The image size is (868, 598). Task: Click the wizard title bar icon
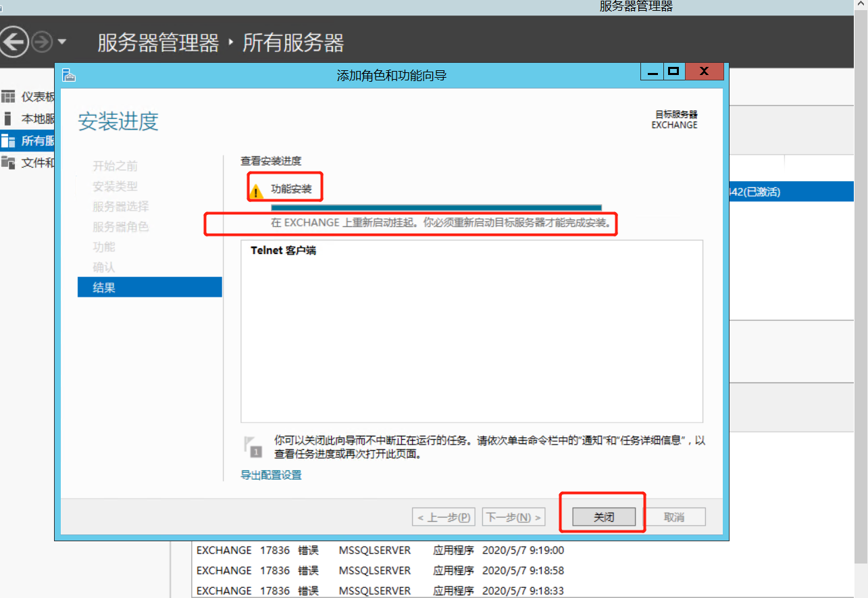pos(69,74)
